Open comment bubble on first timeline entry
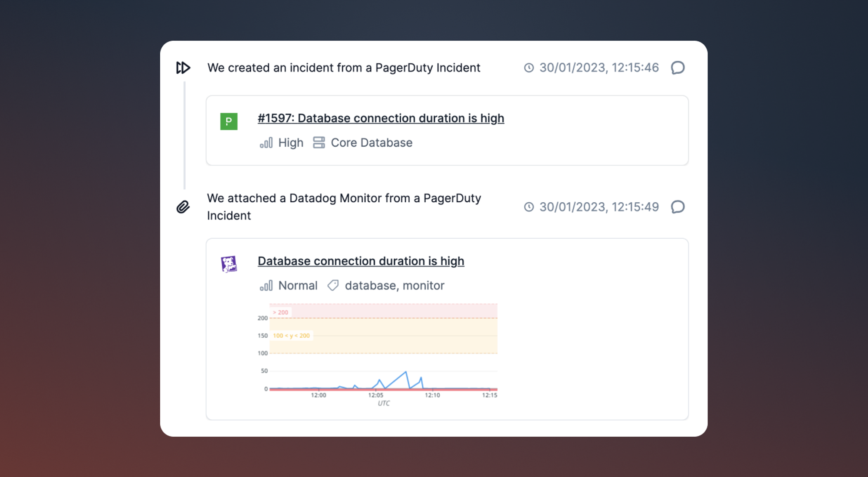Image resolution: width=868 pixels, height=477 pixels. point(677,68)
